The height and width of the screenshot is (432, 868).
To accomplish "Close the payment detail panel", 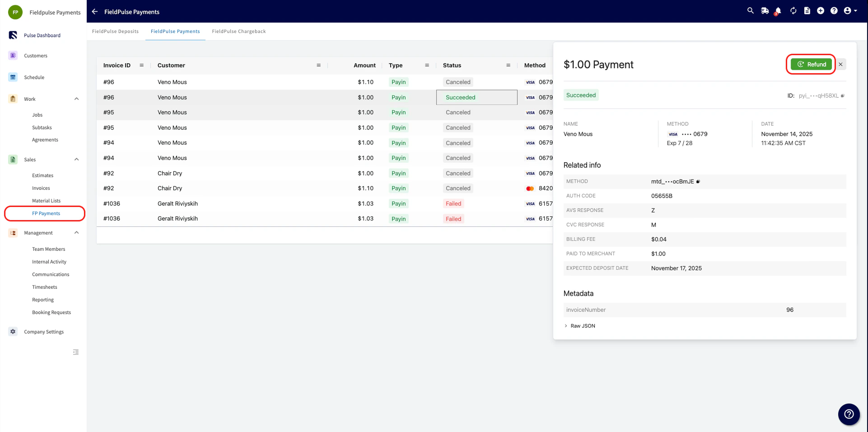I will click(840, 64).
